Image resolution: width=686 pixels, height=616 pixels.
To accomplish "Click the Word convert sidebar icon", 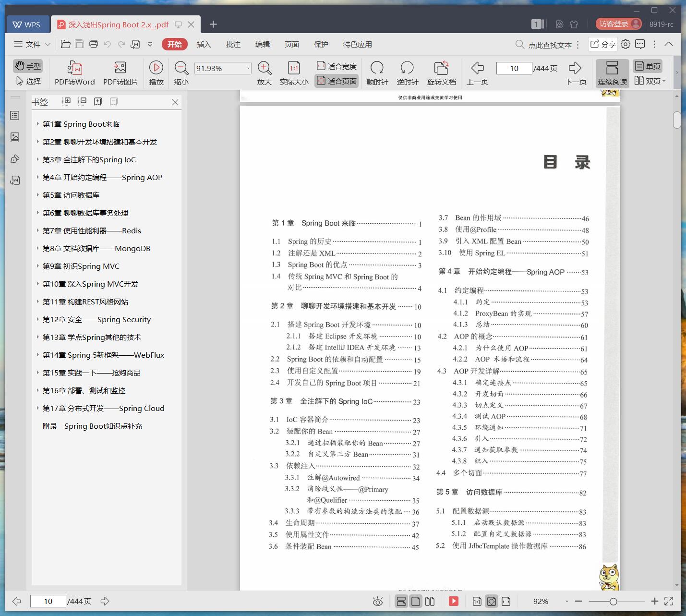I will point(15,181).
